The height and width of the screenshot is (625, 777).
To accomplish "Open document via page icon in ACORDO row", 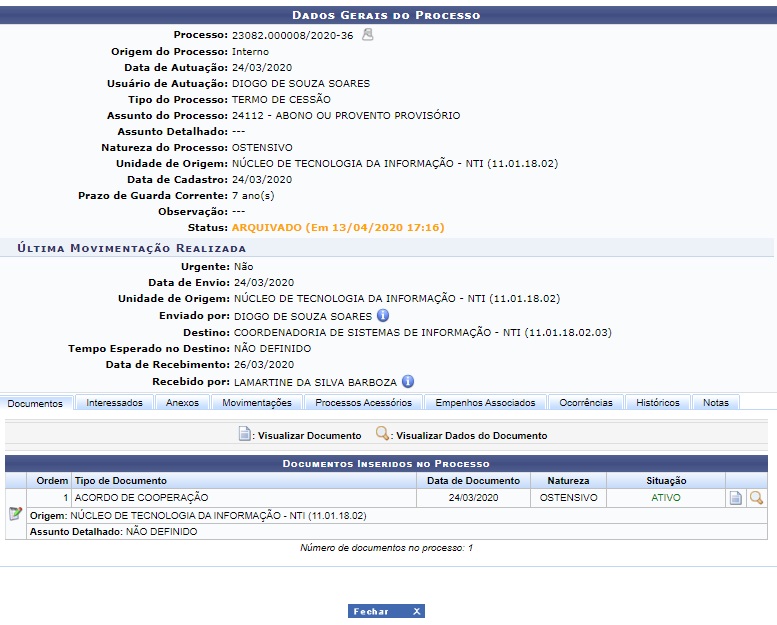I will tap(736, 498).
